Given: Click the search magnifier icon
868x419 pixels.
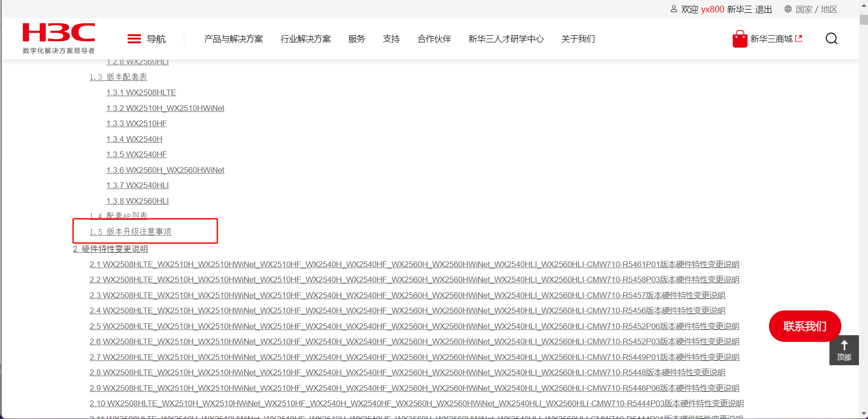Looking at the screenshot, I should click(x=831, y=39).
